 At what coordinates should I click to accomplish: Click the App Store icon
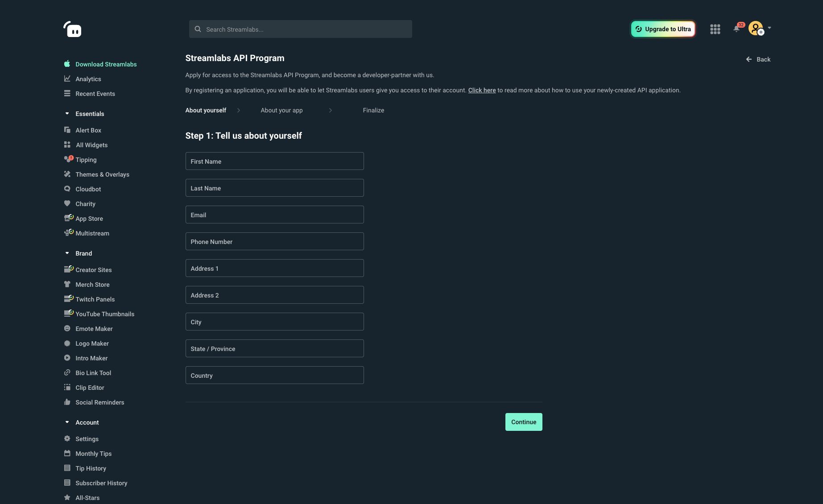point(68,218)
